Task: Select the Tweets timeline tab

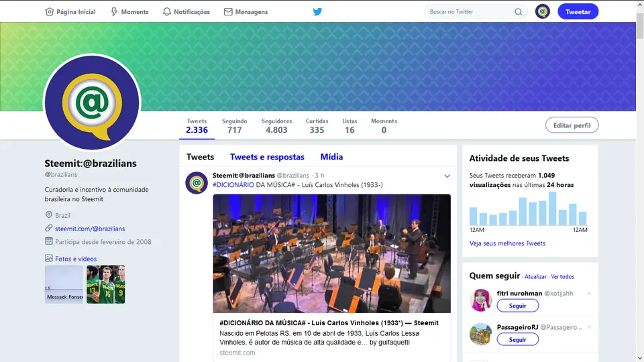Action: tap(200, 157)
